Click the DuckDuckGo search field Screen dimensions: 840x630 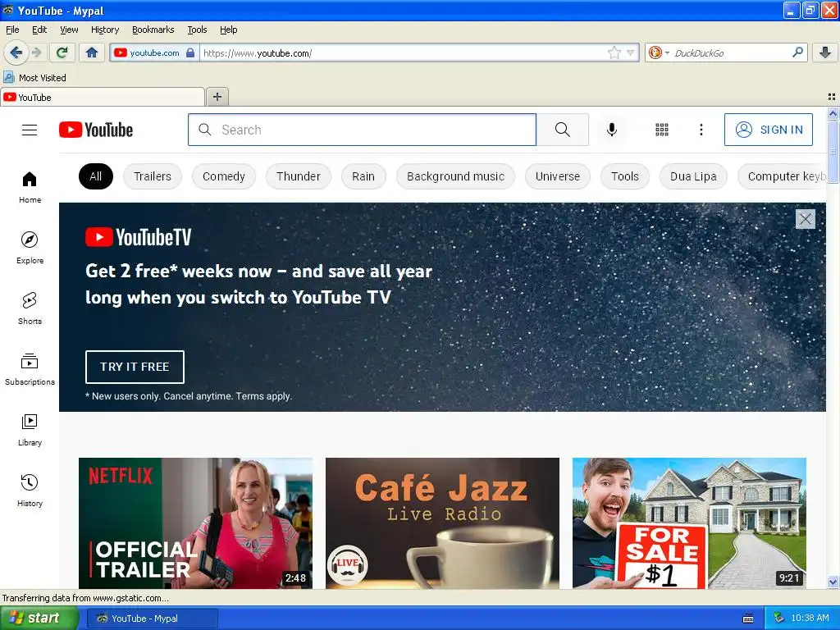pos(729,52)
